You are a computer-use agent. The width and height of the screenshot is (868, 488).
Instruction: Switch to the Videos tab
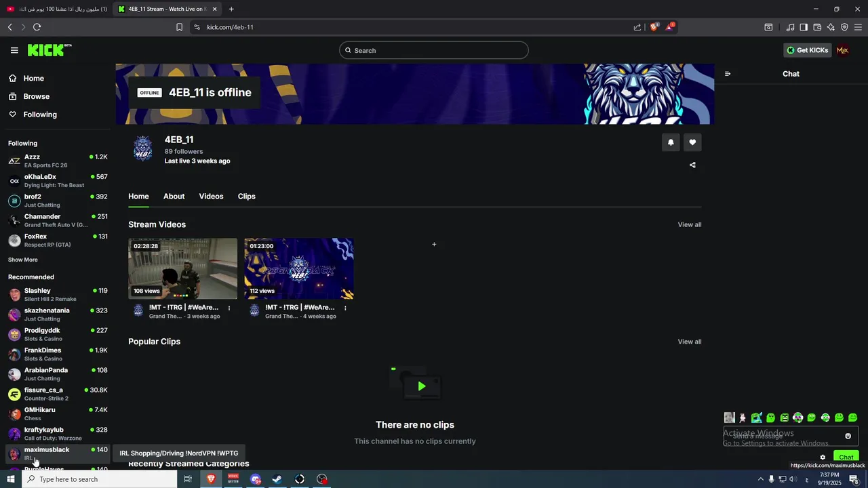211,196
